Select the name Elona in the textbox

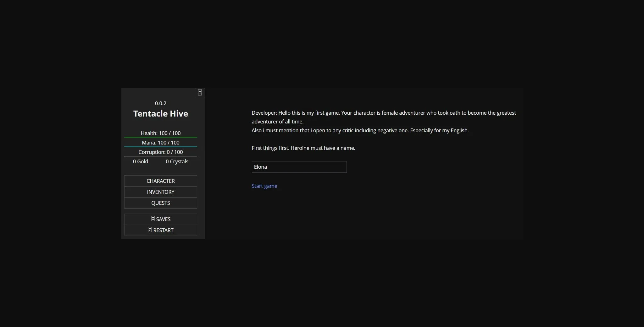tap(260, 167)
